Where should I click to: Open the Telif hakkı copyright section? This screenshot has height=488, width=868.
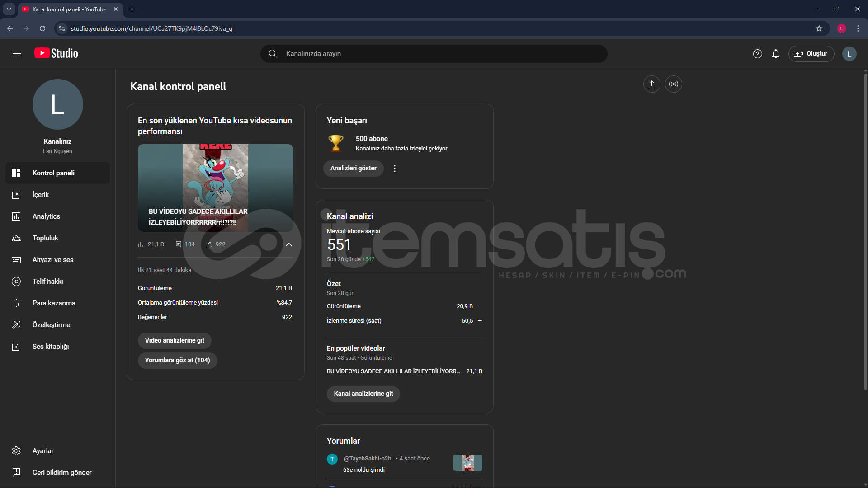tap(47, 282)
